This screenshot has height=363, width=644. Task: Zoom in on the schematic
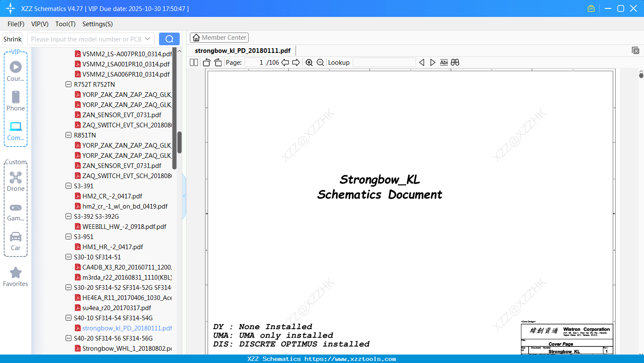pyautogui.click(x=309, y=63)
